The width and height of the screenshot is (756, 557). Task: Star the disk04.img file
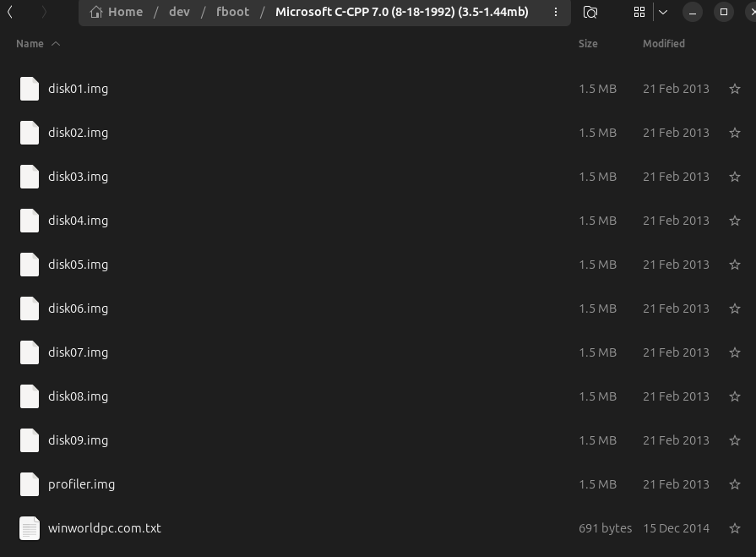pos(734,221)
